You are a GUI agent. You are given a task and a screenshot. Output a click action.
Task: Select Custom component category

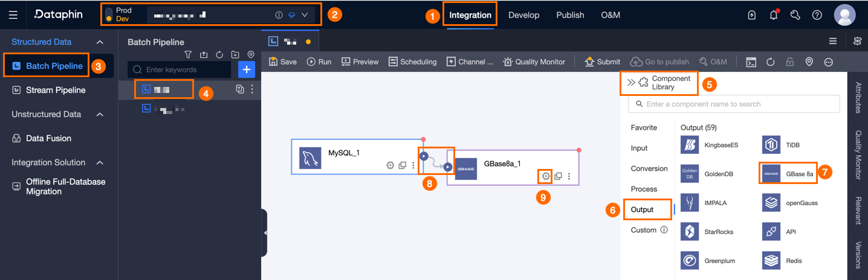point(644,230)
